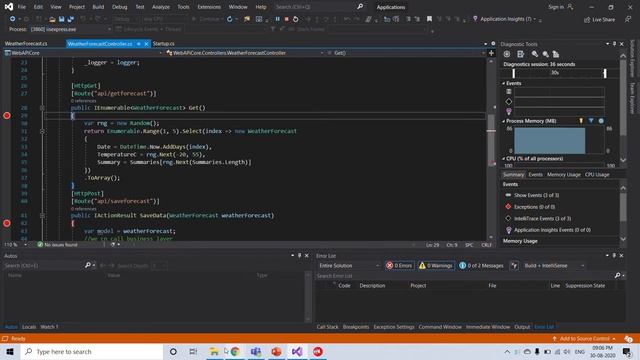Collapse the Process Memory (MB) section
This screenshot has width=640, height=360.
tap(504, 121)
